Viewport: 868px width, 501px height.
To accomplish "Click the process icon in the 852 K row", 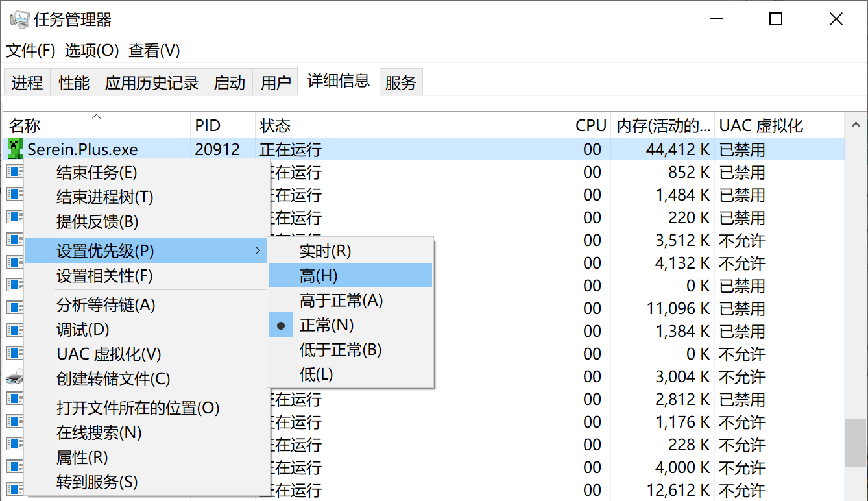I will pyautogui.click(x=15, y=172).
